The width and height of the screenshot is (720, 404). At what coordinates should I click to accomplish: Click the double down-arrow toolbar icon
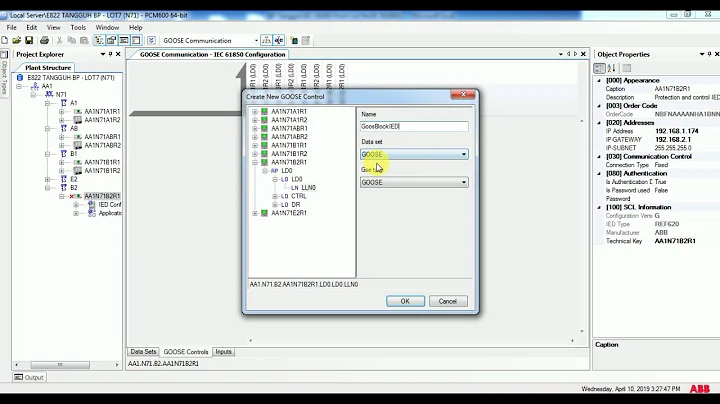pyautogui.click(x=151, y=40)
